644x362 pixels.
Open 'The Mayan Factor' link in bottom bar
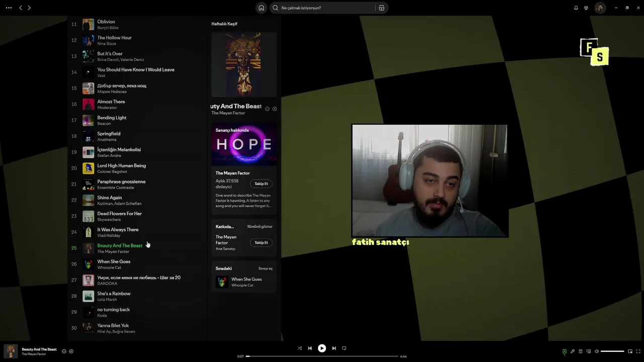(x=34, y=354)
